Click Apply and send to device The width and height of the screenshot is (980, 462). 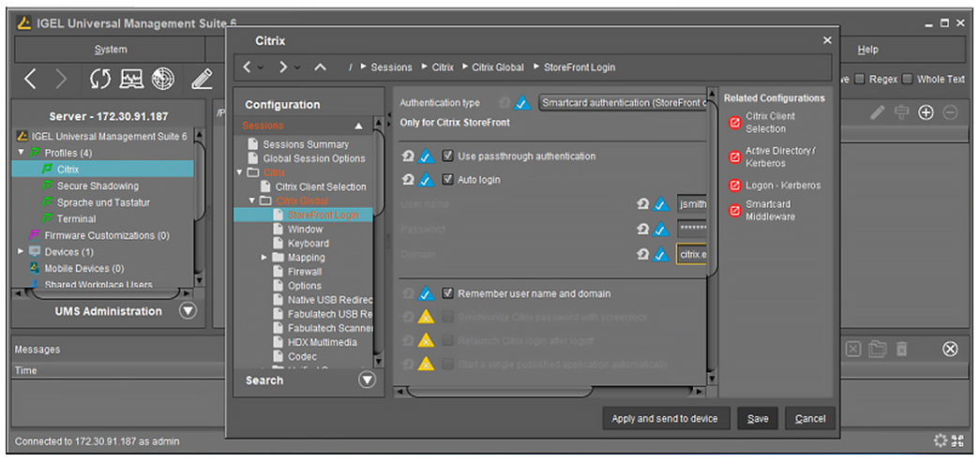[665, 418]
